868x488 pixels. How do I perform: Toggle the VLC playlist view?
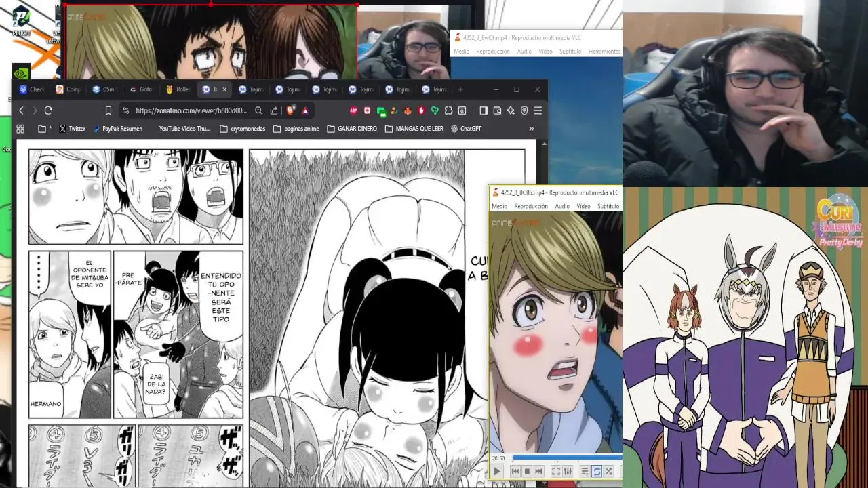point(585,471)
